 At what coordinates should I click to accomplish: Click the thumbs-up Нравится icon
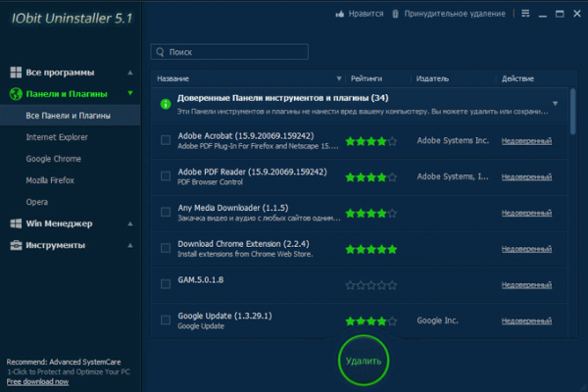point(340,15)
